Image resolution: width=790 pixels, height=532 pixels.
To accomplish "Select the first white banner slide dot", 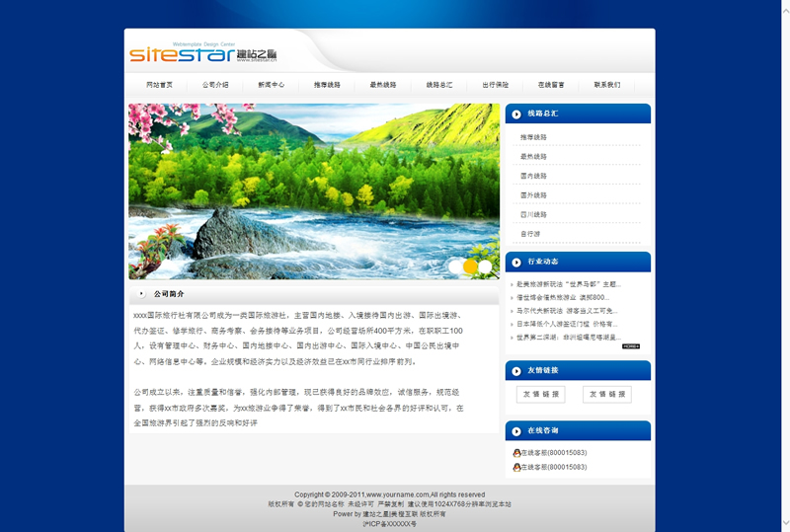I will (x=455, y=266).
